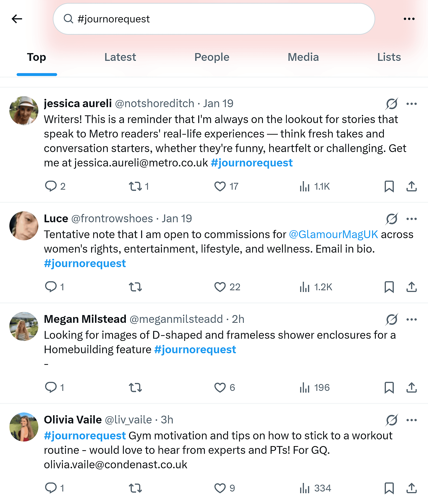
Task: Switch to the Media tab
Action: coord(304,58)
